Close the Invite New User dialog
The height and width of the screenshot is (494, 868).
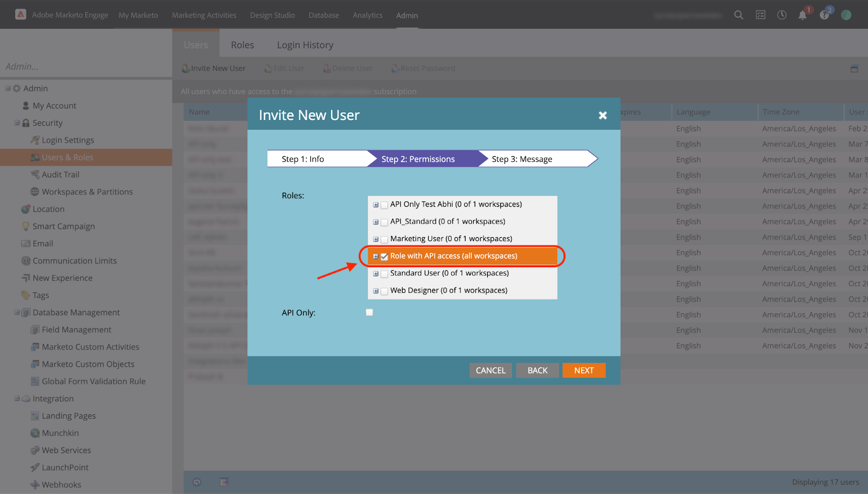click(602, 116)
